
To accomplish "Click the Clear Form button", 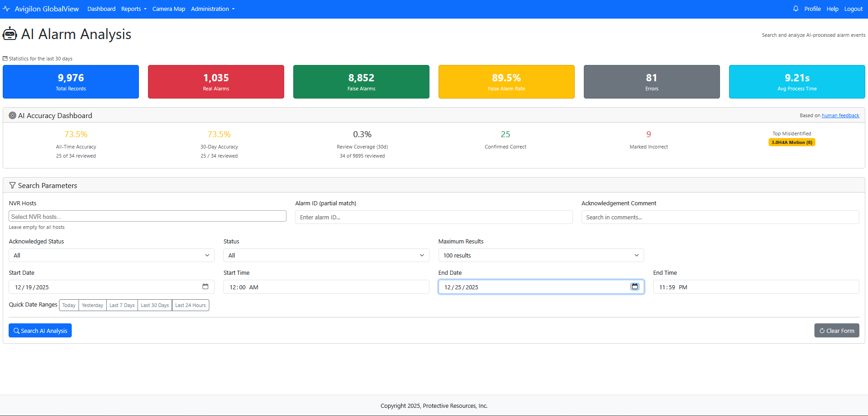I will (x=837, y=331).
